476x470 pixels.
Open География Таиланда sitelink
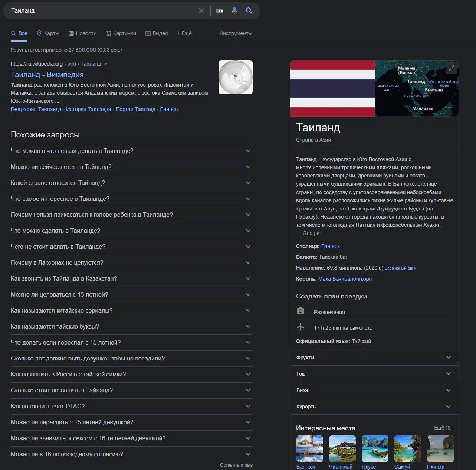[36, 109]
